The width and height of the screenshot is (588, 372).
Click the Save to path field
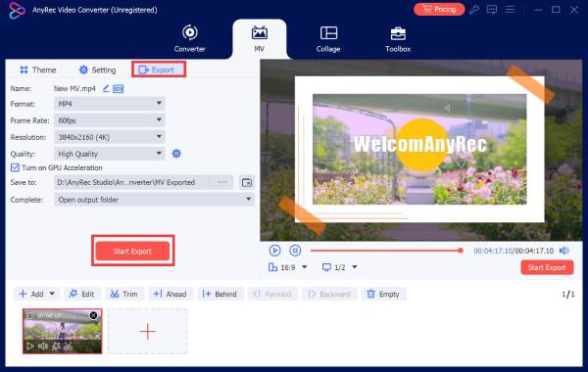coord(131,182)
